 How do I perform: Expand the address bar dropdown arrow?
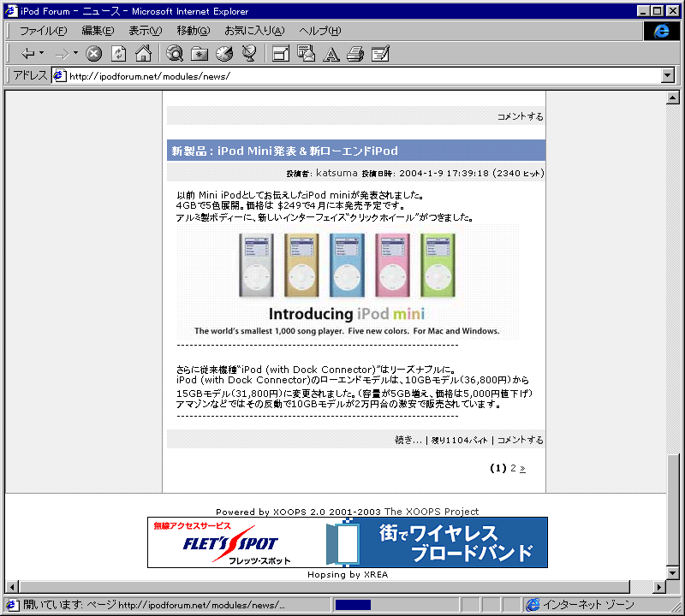668,75
